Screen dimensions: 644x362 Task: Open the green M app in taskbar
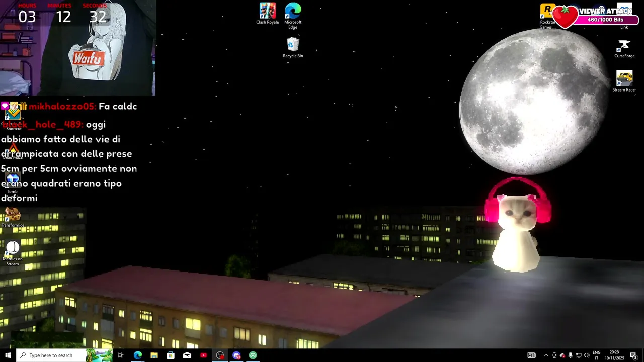[x=253, y=355]
